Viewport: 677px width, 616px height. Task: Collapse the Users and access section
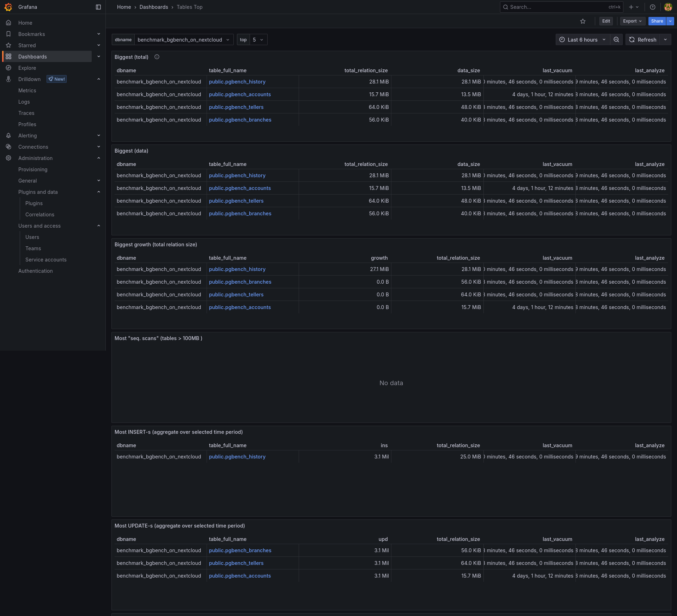pos(99,226)
